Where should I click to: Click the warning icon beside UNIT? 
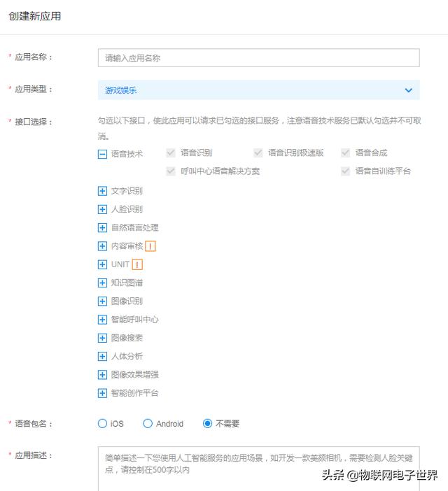pos(137,264)
